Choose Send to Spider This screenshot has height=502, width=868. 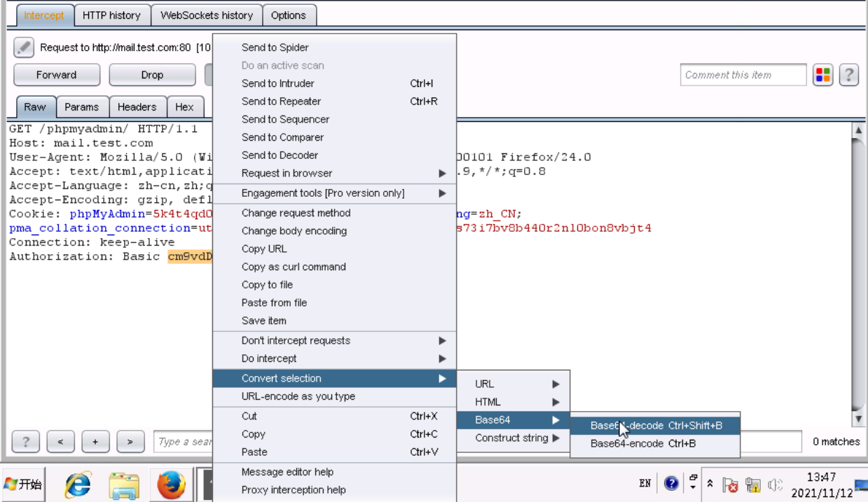tap(334, 48)
